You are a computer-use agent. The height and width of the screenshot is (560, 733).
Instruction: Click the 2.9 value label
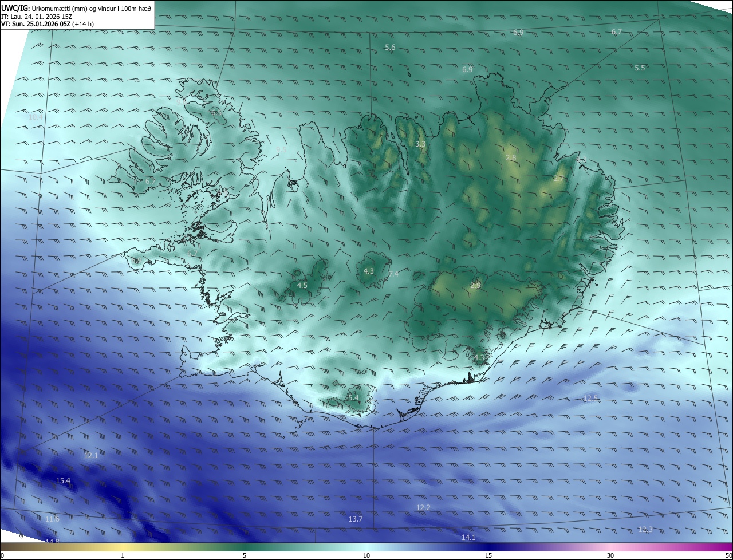click(475, 285)
